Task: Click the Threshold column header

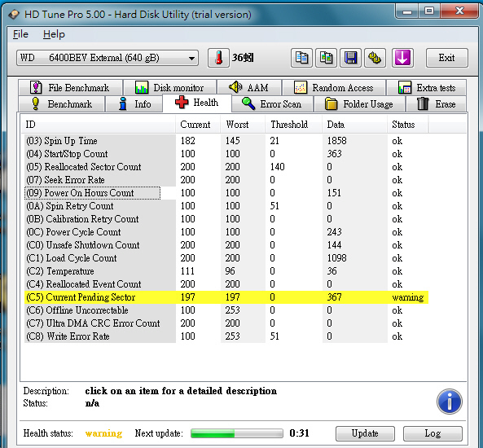Action: pos(294,125)
